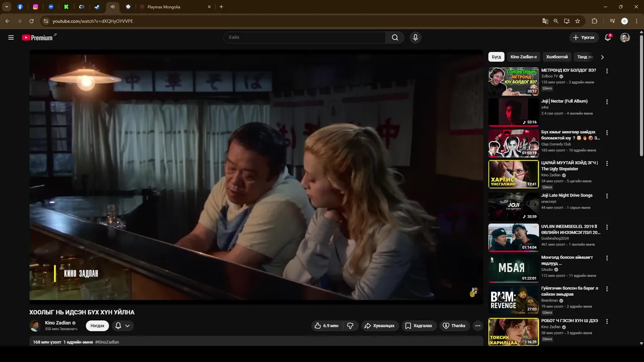This screenshot has width=644, height=362.
Task: Switch to the CS pinned tab
Action: click(82, 7)
